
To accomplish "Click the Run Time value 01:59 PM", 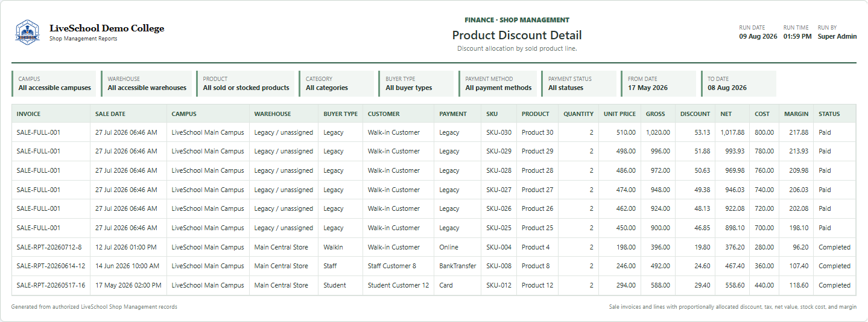I will point(797,36).
